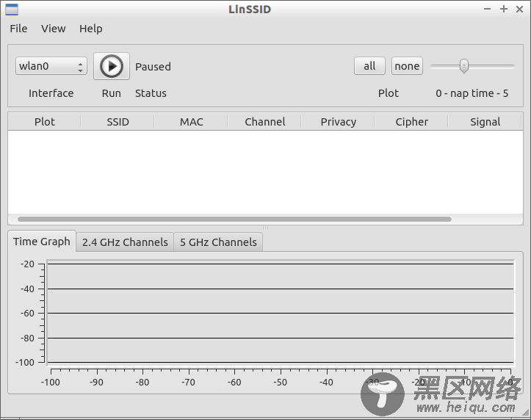Sort by the MAC column header
Image resolution: width=531 pixels, height=420 pixels.
(x=192, y=122)
